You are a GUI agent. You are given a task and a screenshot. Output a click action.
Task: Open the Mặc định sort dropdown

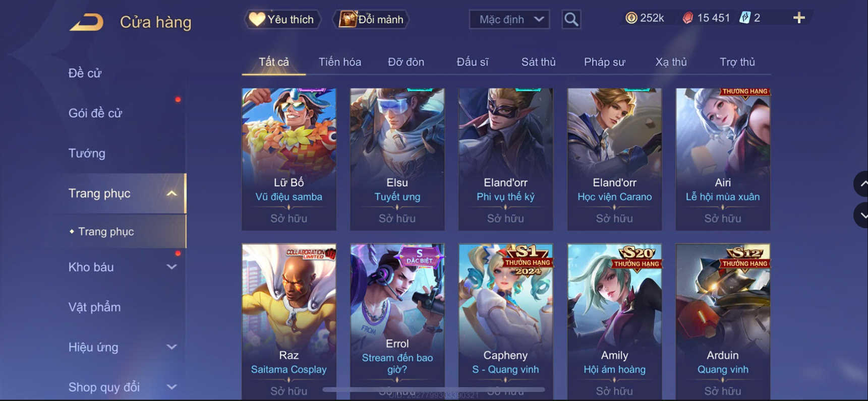point(509,20)
